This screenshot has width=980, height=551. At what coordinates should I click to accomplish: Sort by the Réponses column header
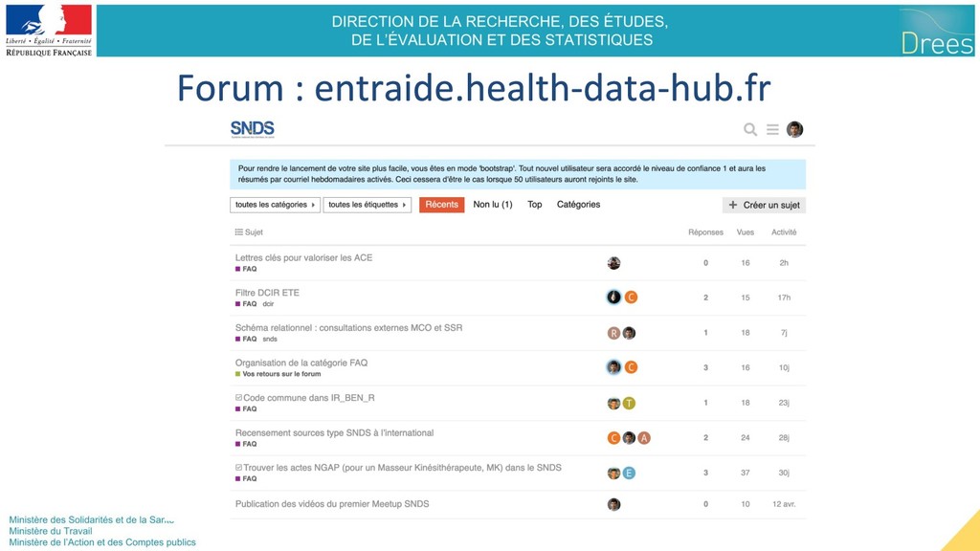[705, 231]
